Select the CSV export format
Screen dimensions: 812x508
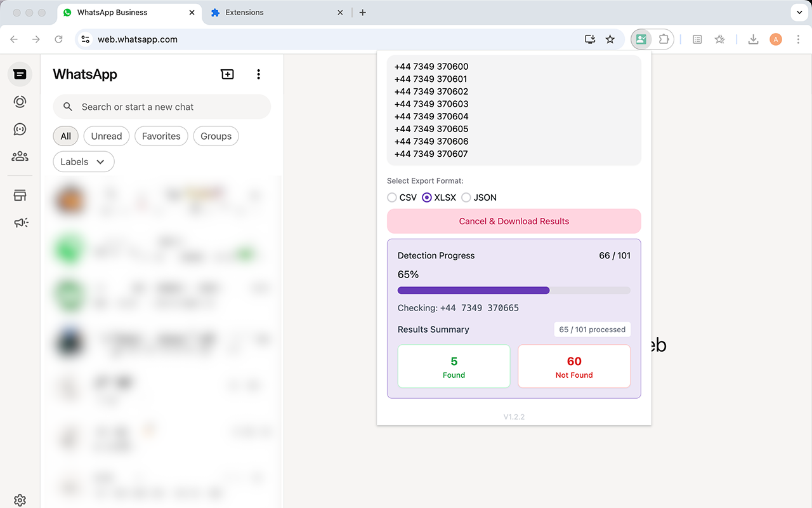(x=392, y=197)
